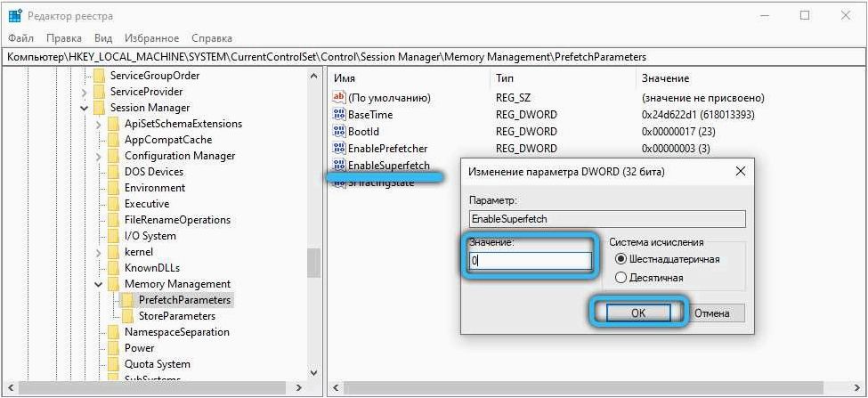Click the text (значение не присвоено)
868x398 pixels.
[x=703, y=98]
